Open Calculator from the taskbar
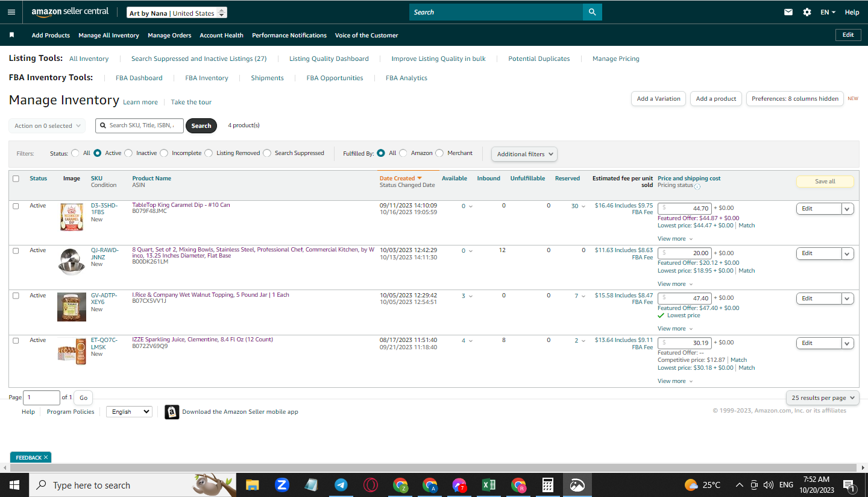Screen dimensions: 868x497 click(548, 485)
